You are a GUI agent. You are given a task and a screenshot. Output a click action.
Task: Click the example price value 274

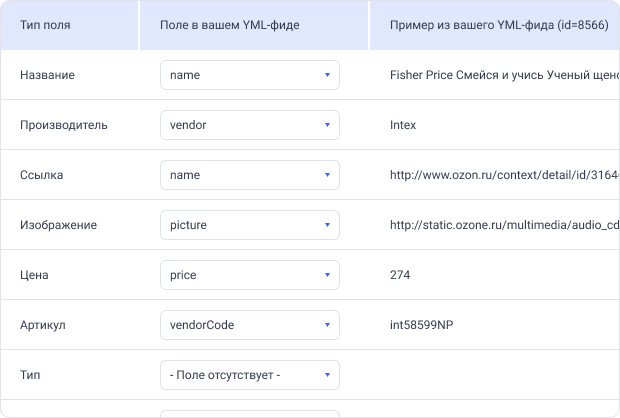tap(400, 275)
